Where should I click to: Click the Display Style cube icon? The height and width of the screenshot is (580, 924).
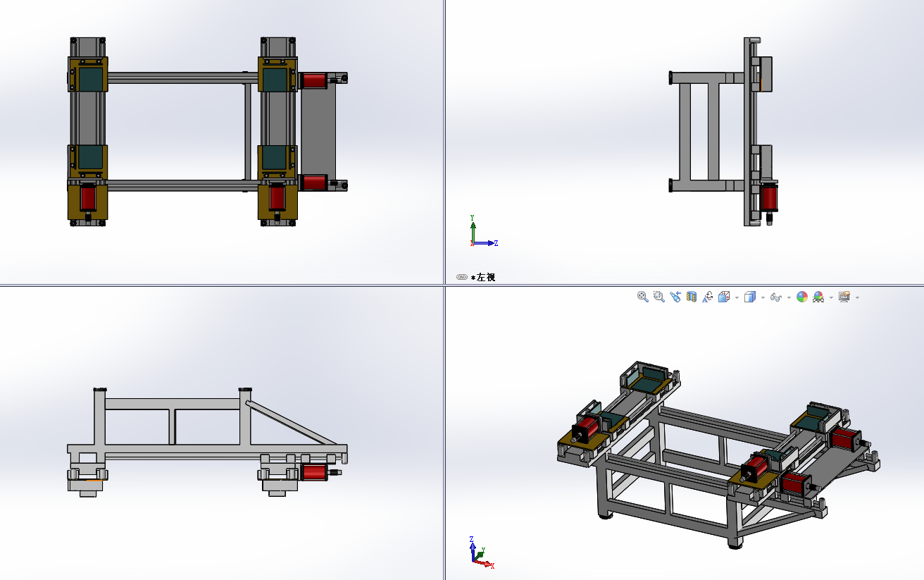tap(750, 297)
